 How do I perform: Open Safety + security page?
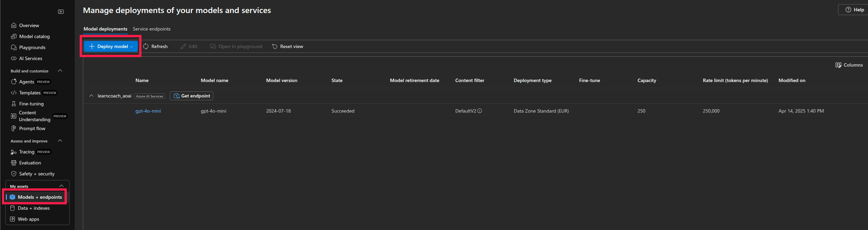pyautogui.click(x=33, y=174)
